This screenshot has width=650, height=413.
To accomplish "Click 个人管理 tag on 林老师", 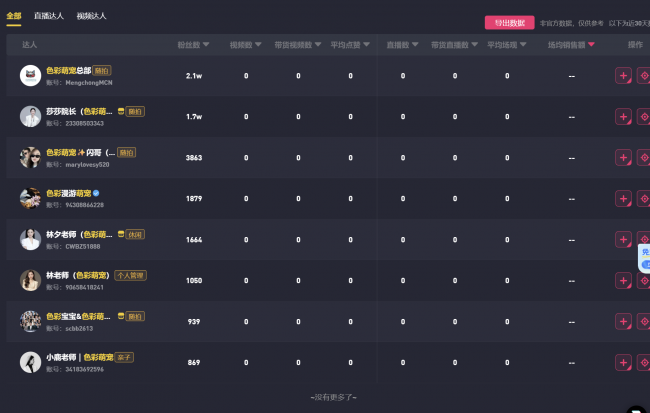I will pos(130,275).
